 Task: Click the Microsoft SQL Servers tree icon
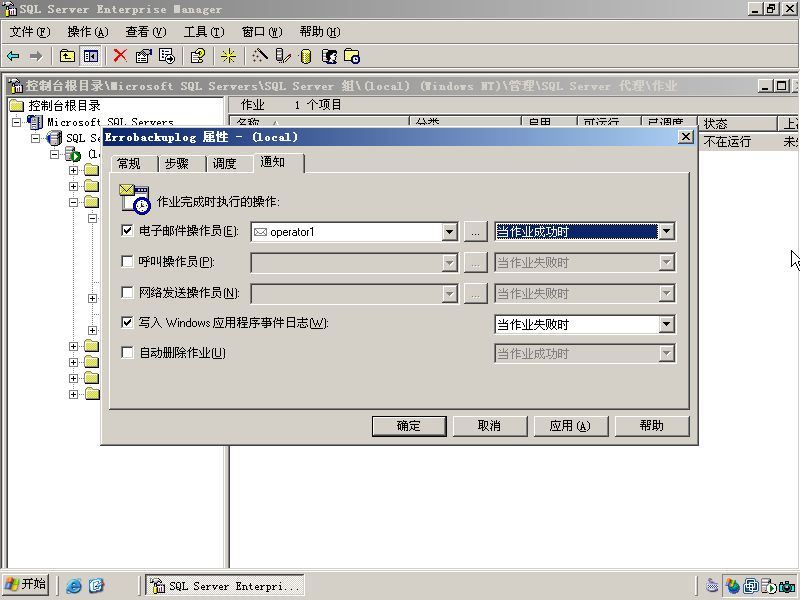(35, 122)
